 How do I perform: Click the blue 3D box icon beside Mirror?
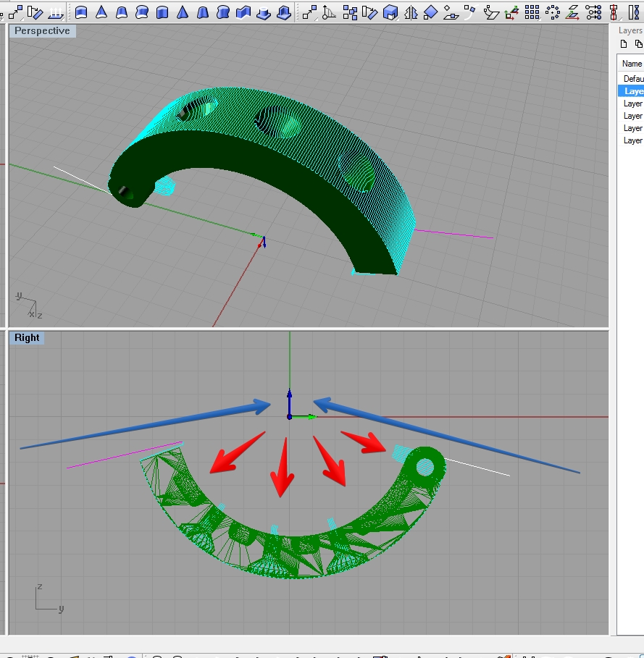pos(390,12)
